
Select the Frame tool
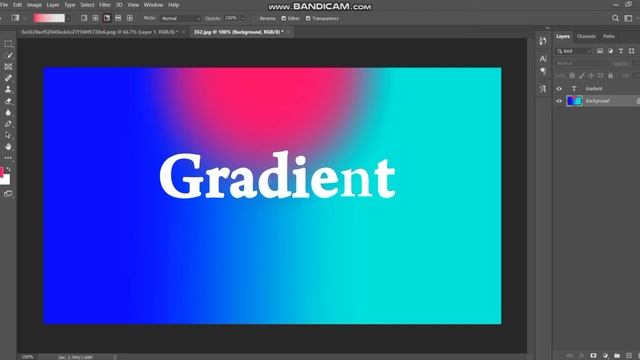(x=8, y=67)
